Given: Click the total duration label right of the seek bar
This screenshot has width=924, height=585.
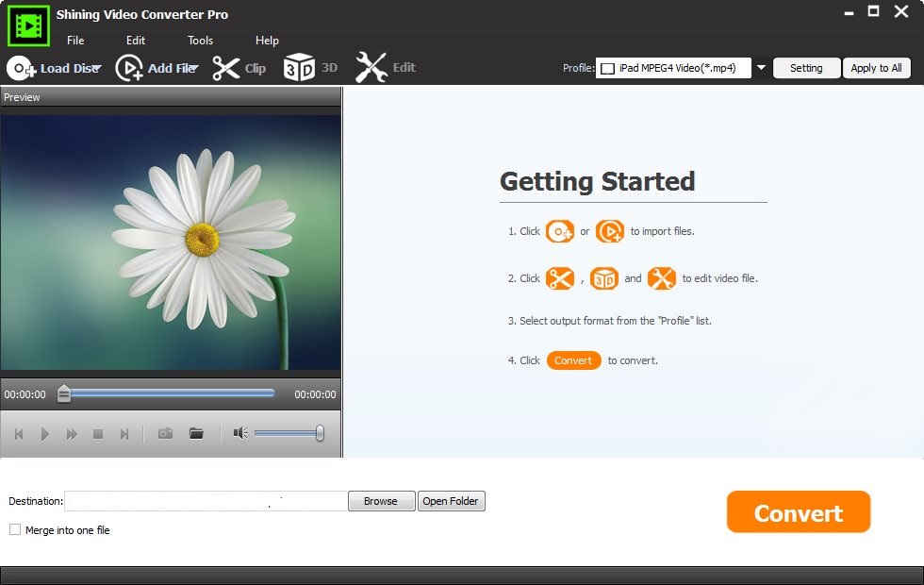Looking at the screenshot, I should pos(315,394).
